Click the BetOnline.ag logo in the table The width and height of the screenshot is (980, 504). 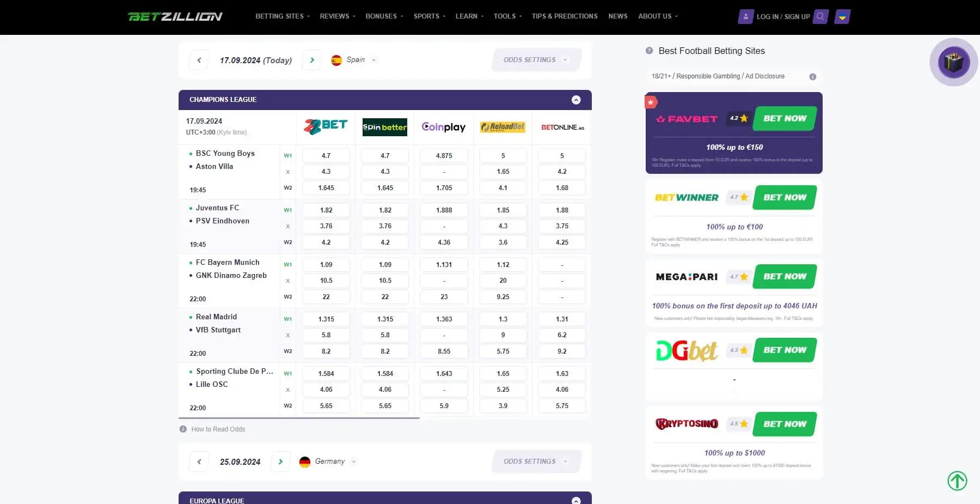561,127
